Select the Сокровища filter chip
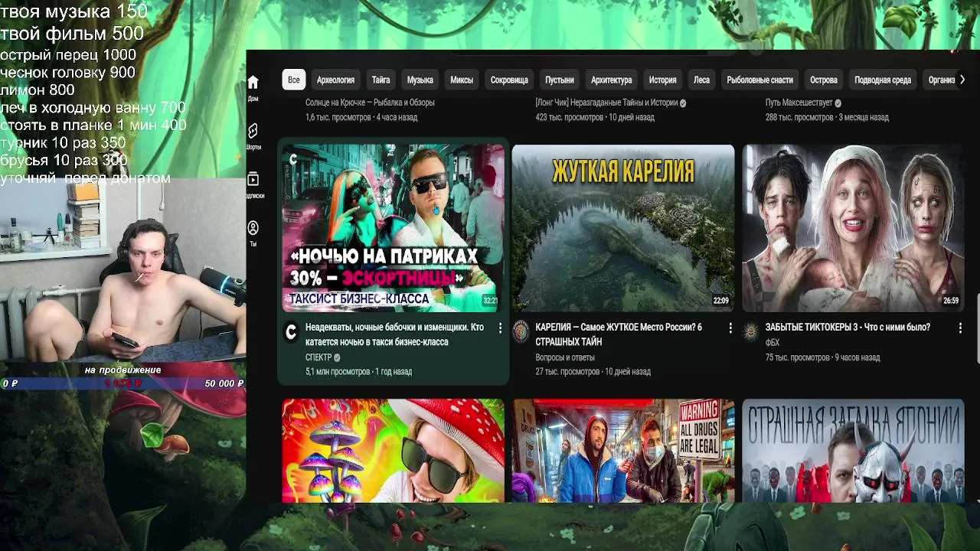 pyautogui.click(x=509, y=80)
